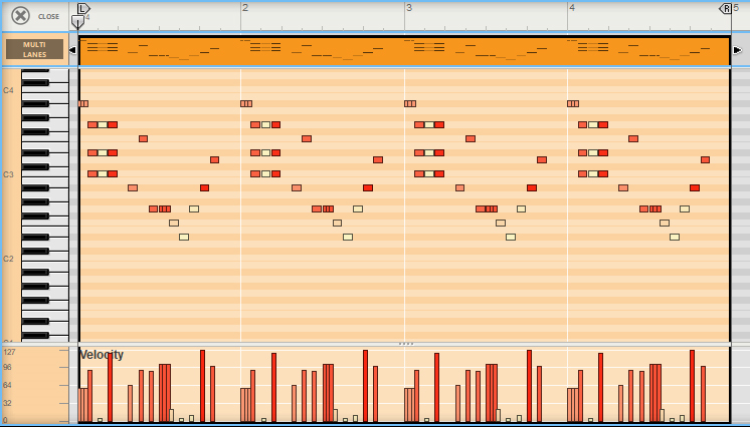Screen dimensions: 750x427
Task: Click the clip's left resize arrow handle
Action: coord(72,50)
